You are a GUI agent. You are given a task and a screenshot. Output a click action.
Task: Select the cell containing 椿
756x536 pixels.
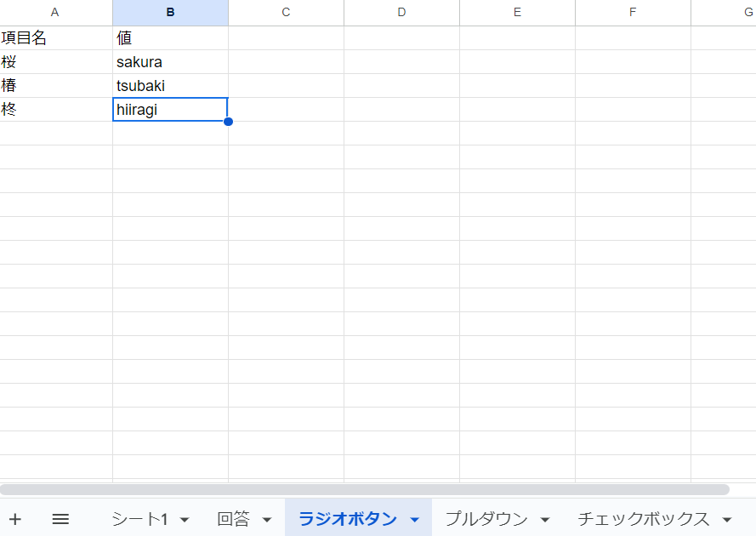coord(54,85)
